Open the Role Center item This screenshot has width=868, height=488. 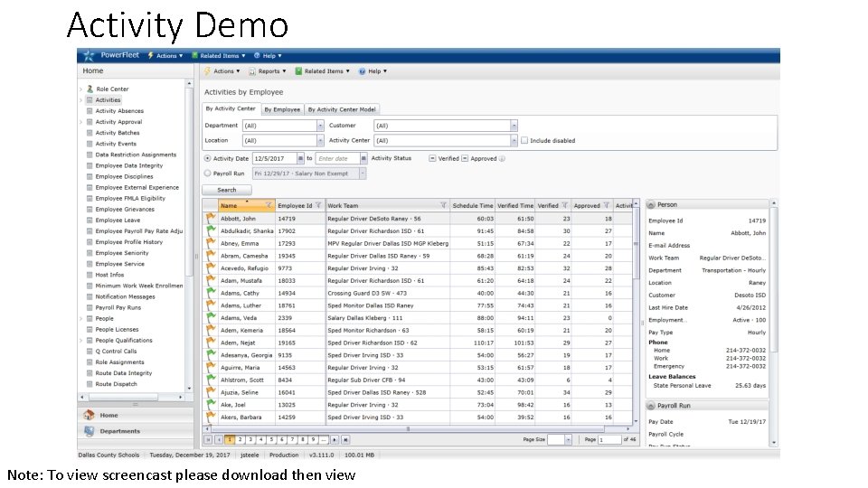tap(112, 89)
